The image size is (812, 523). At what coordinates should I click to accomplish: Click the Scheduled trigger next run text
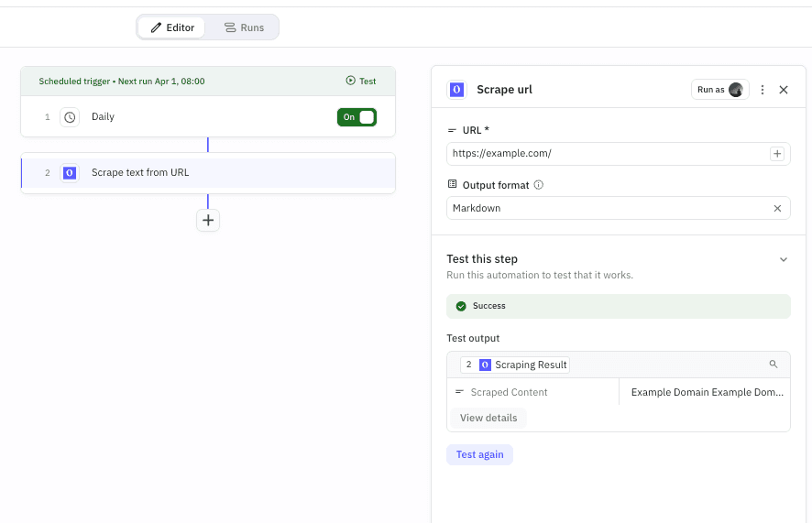coord(122,82)
